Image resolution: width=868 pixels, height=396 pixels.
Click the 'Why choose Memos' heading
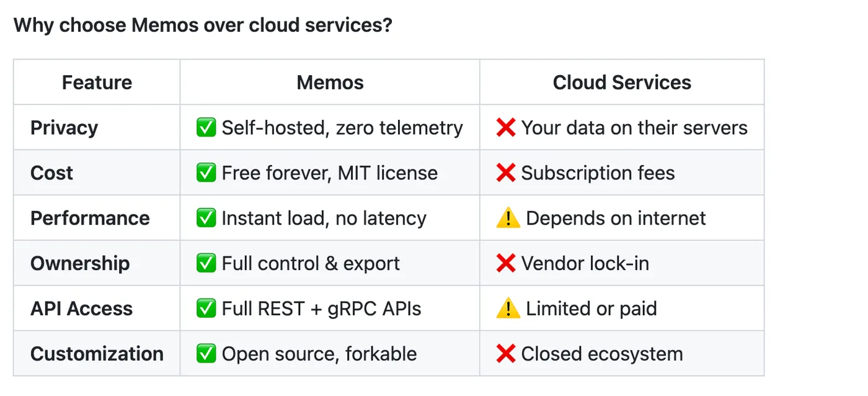tap(203, 25)
